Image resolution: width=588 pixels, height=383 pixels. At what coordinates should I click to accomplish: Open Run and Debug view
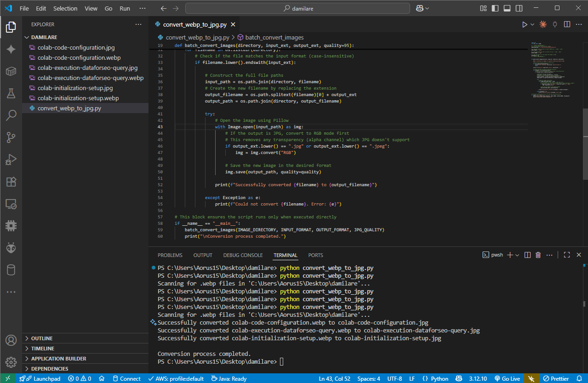click(11, 160)
